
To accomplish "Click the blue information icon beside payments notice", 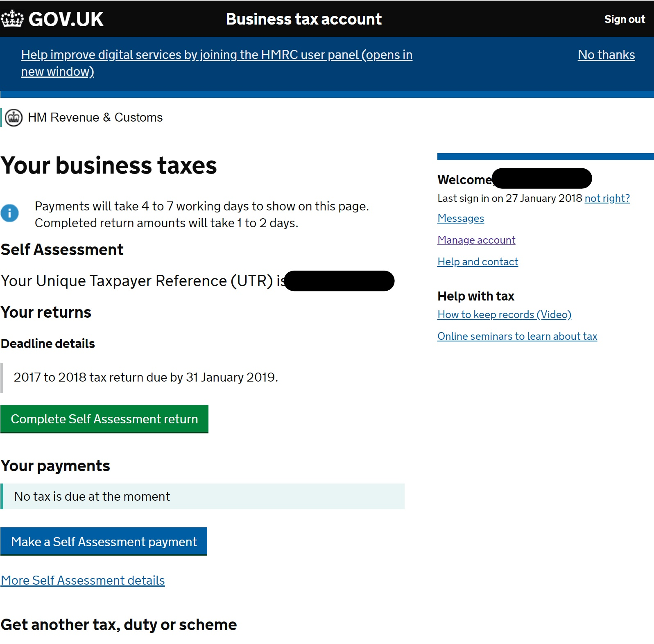I will pyautogui.click(x=9, y=213).
